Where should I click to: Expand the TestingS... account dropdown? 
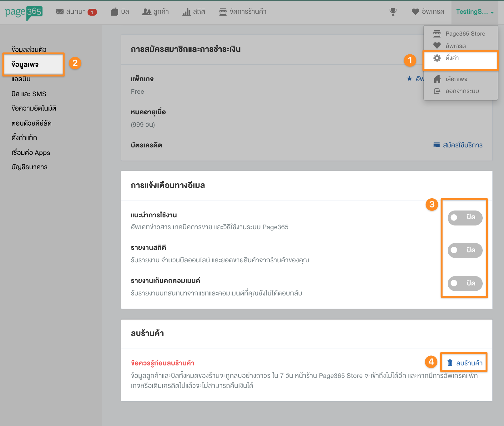coord(475,12)
